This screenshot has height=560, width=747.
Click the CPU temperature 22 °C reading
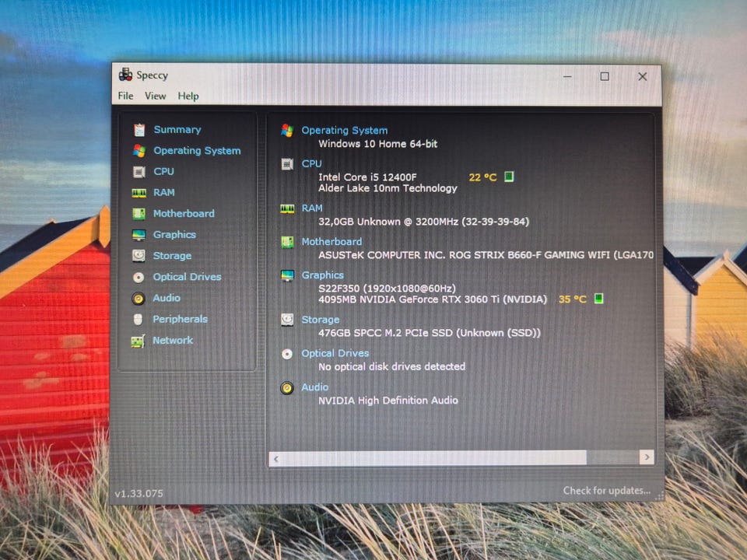[x=482, y=177]
